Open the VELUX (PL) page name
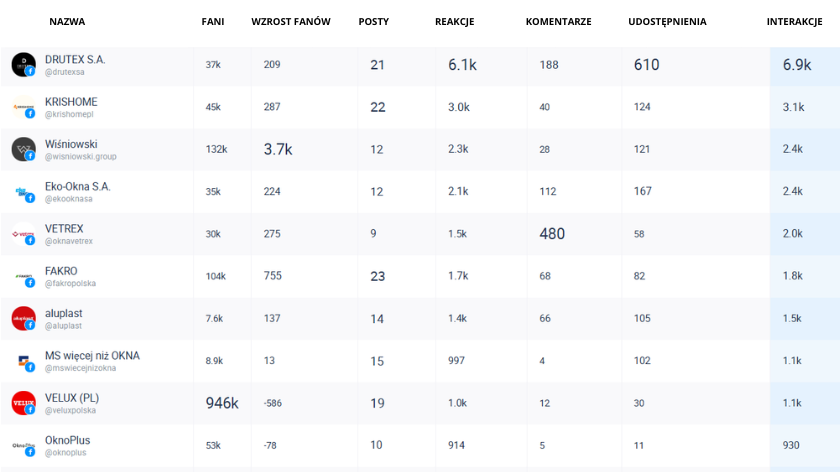The image size is (840, 472). click(72, 397)
